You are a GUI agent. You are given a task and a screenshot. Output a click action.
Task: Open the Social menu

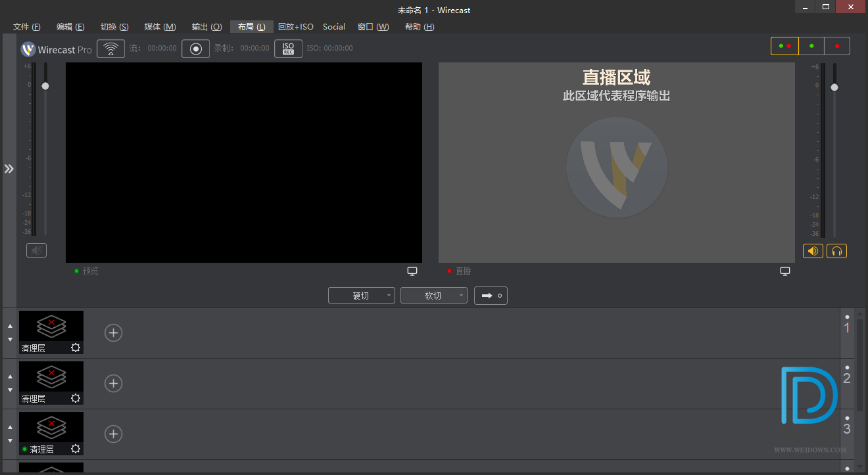coord(334,27)
